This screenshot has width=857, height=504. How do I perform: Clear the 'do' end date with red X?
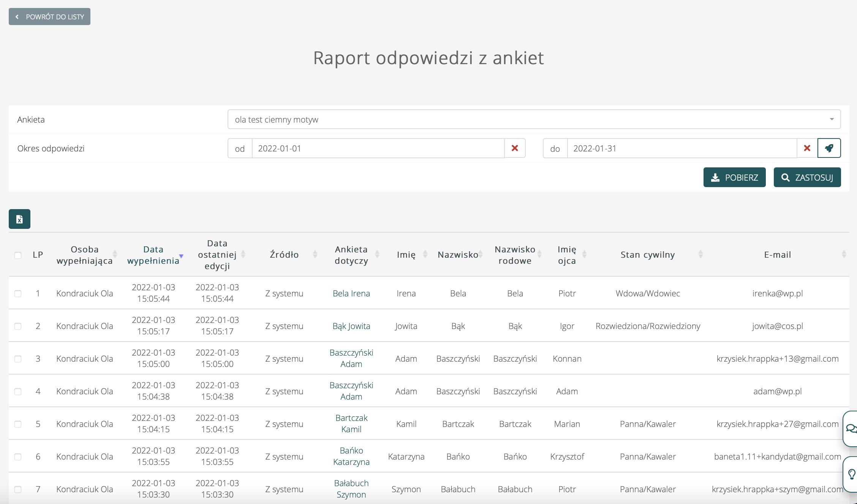tap(807, 148)
